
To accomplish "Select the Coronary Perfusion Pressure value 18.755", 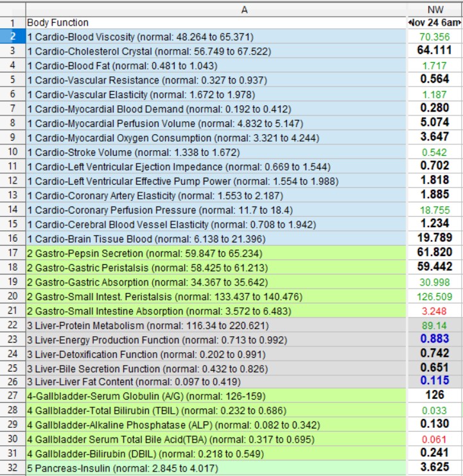I will [x=435, y=210].
